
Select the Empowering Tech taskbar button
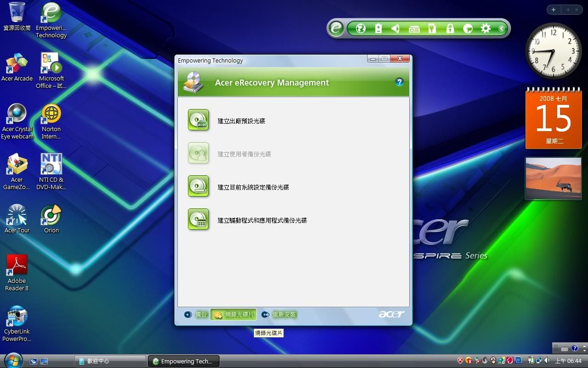184,361
